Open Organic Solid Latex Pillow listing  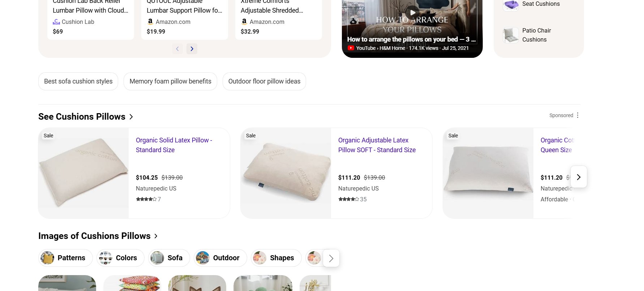coord(174,145)
